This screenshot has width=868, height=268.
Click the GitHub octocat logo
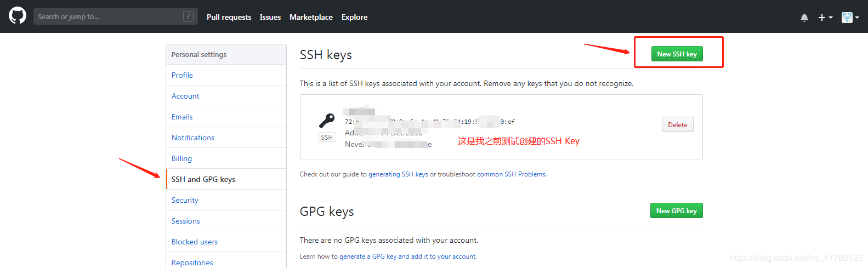(x=18, y=16)
